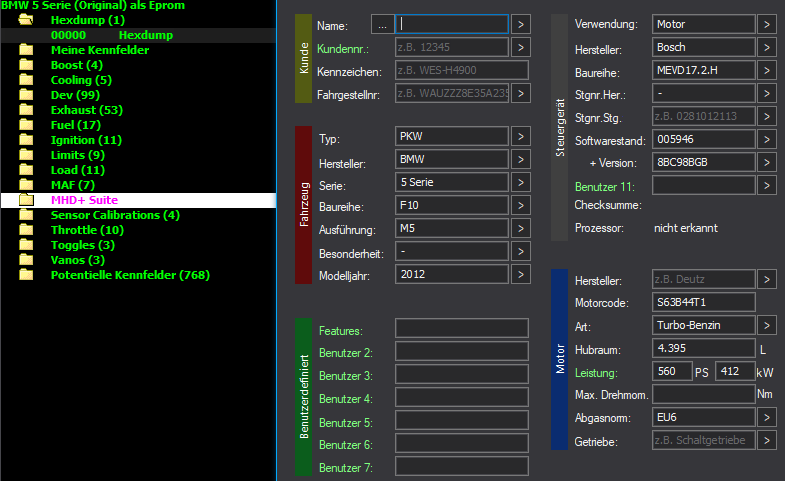The width and height of the screenshot is (785, 481).
Task: Click the Sensor Calibrations folder icon
Action: tap(26, 215)
